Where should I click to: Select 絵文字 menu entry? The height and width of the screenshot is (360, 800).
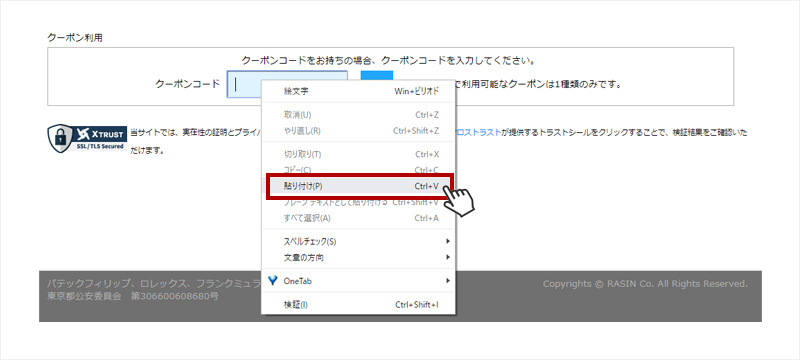[x=358, y=91]
